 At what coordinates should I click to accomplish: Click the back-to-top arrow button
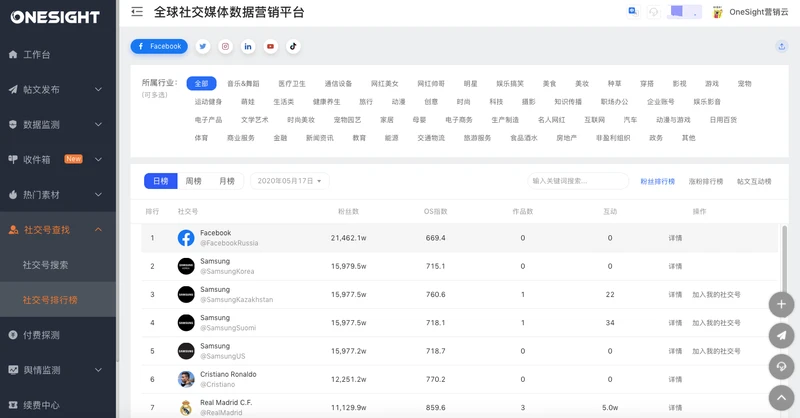click(x=781, y=398)
